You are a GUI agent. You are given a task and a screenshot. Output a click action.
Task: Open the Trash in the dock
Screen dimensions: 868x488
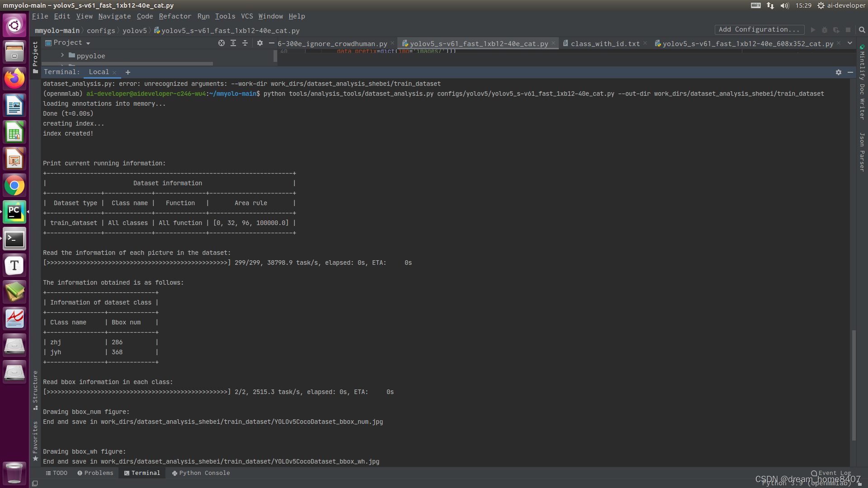coord(14,473)
